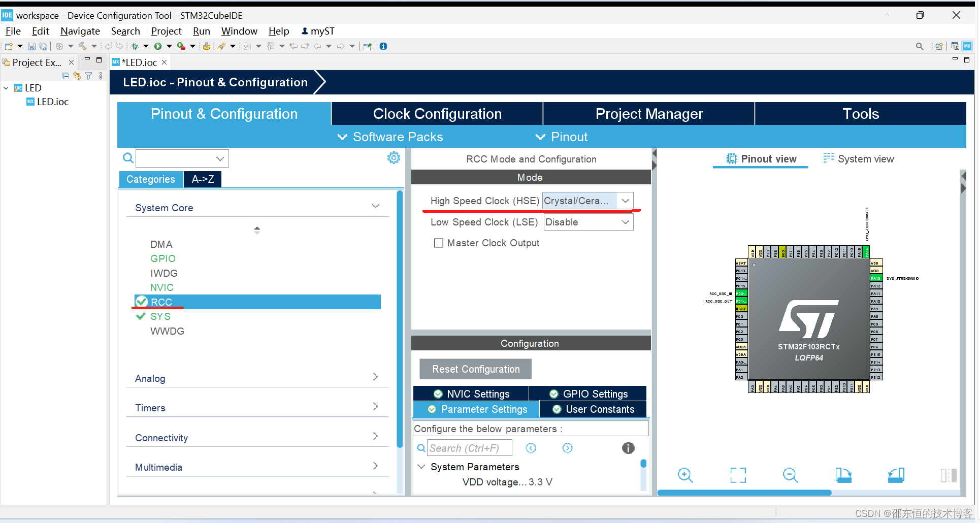This screenshot has width=980, height=523.
Task: Open the myST menu link
Action: 318,31
